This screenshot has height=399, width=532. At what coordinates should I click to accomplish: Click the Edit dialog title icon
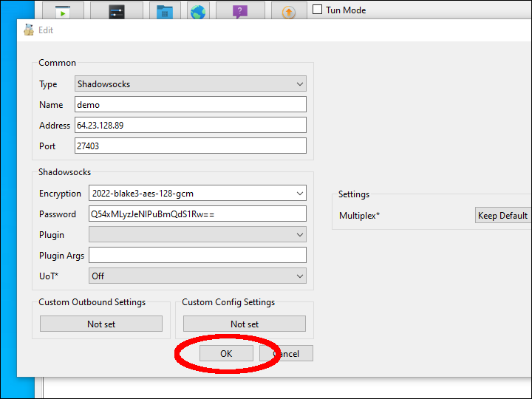(x=29, y=30)
